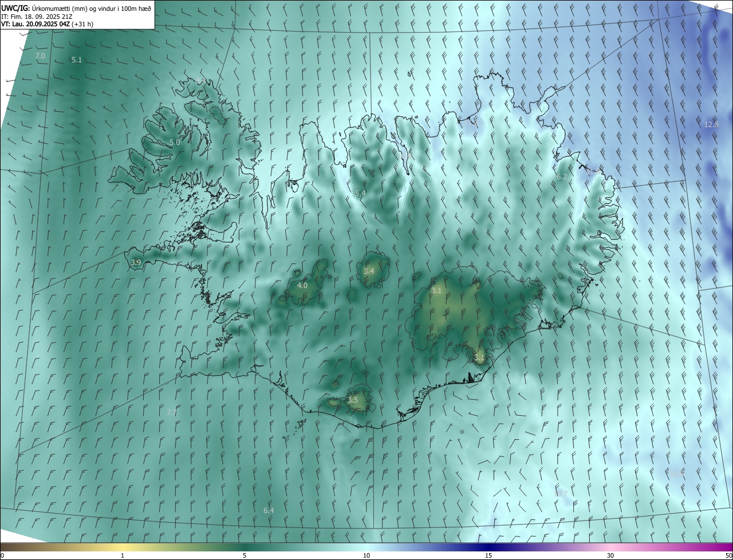Click the 5.1 value label on the map
This screenshot has width=733, height=560.
pos(77,60)
